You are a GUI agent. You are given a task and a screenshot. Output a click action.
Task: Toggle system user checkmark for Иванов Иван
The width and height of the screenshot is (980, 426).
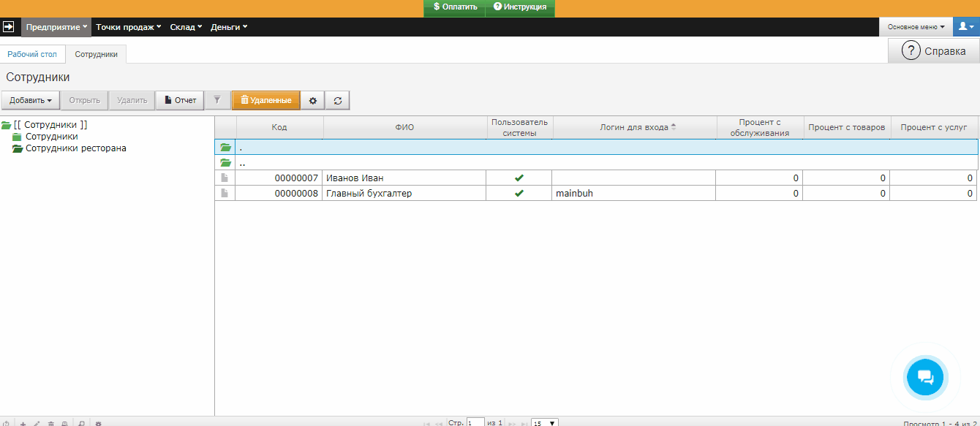point(519,178)
